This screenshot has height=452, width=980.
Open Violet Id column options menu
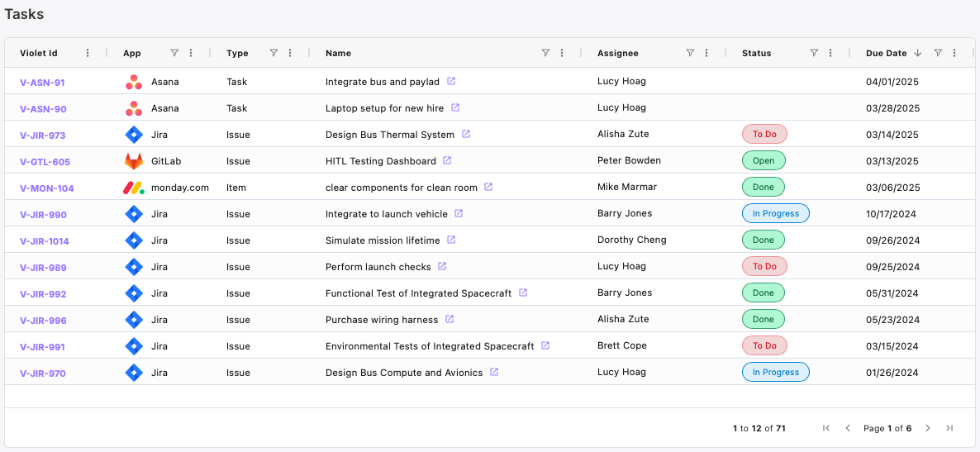click(88, 53)
